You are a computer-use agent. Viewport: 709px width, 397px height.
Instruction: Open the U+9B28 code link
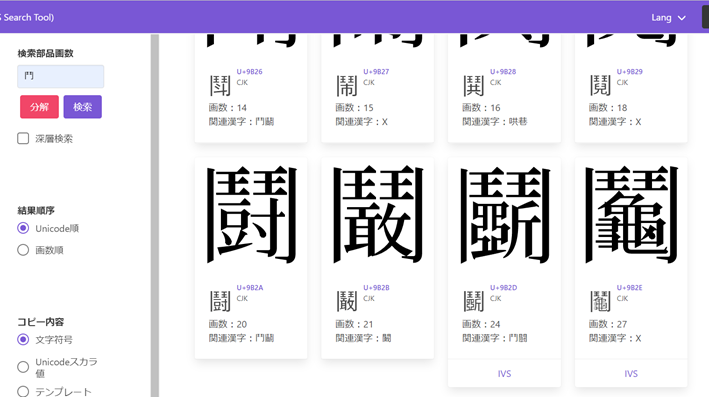click(503, 71)
